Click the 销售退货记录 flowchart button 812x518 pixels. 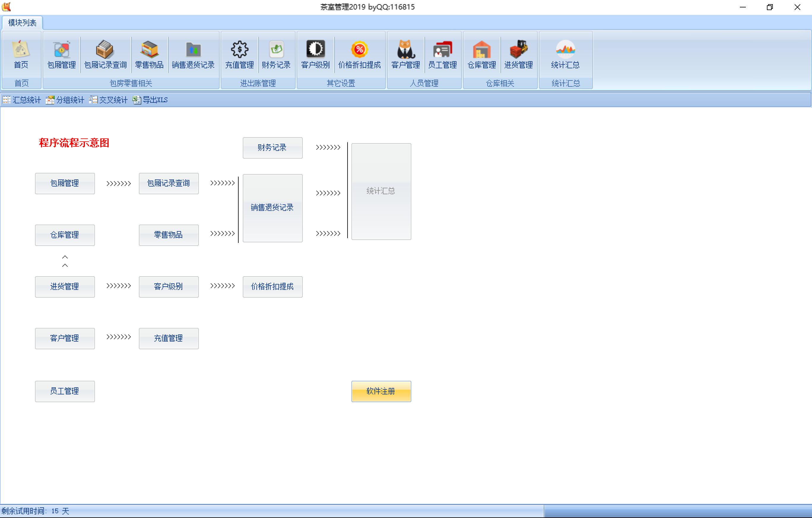tap(272, 208)
